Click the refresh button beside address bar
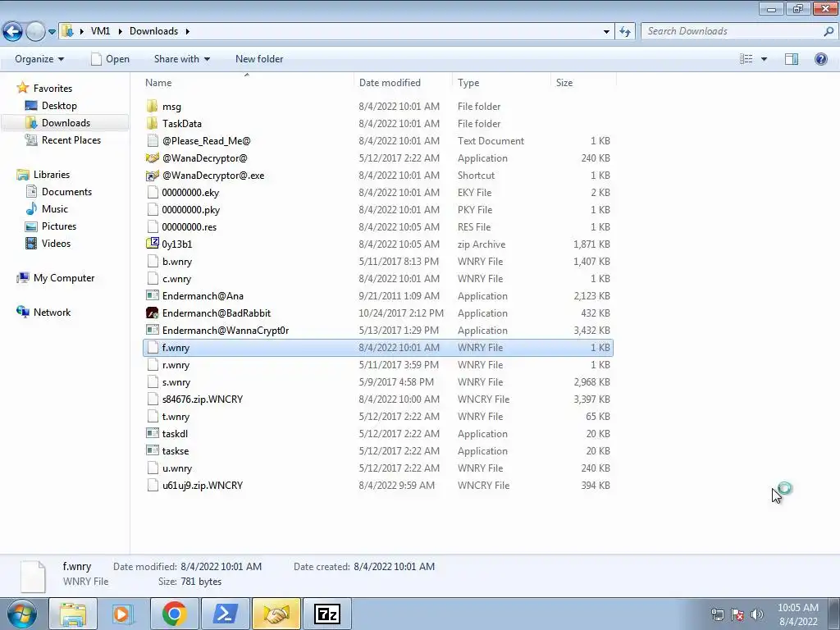 [624, 32]
